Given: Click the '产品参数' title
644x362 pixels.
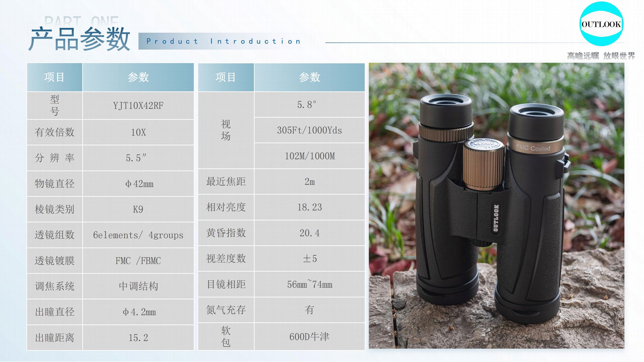Looking at the screenshot, I should click(x=79, y=39).
